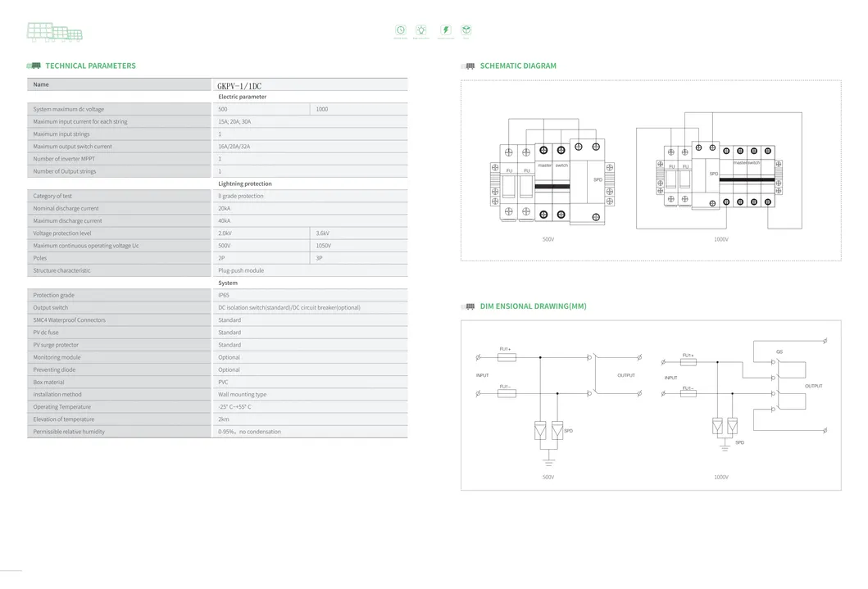Click the SPD block in the 1000V diagram
Viewport: 868px width, 589px height.
pos(713,174)
